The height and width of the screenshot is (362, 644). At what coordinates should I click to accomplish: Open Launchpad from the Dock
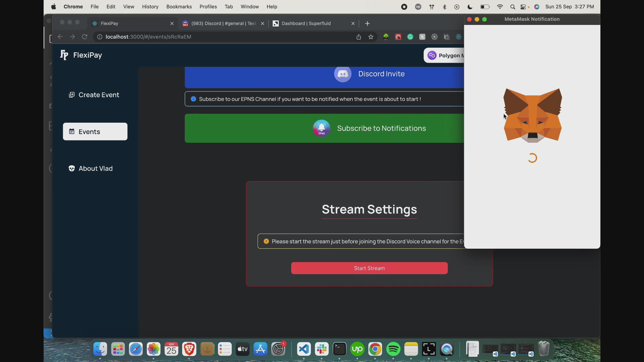[118, 349]
